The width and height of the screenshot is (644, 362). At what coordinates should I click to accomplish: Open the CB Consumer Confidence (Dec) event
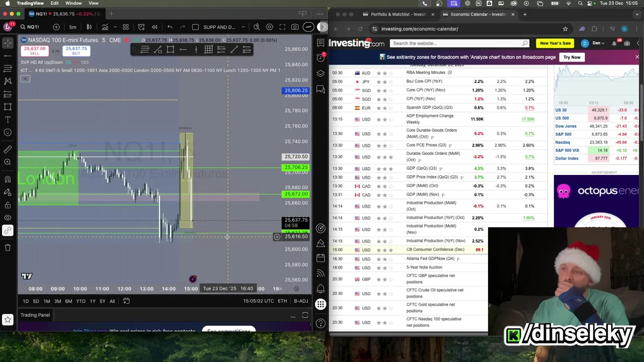[435, 250]
